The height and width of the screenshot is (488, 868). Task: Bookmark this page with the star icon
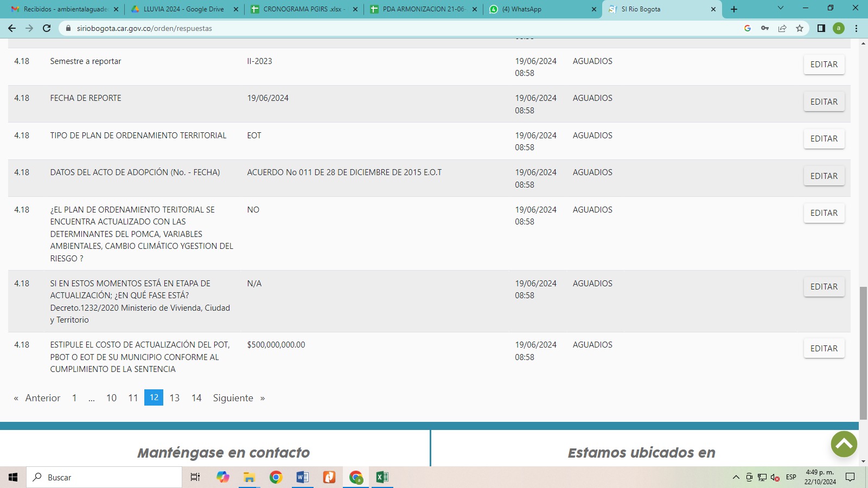point(800,28)
